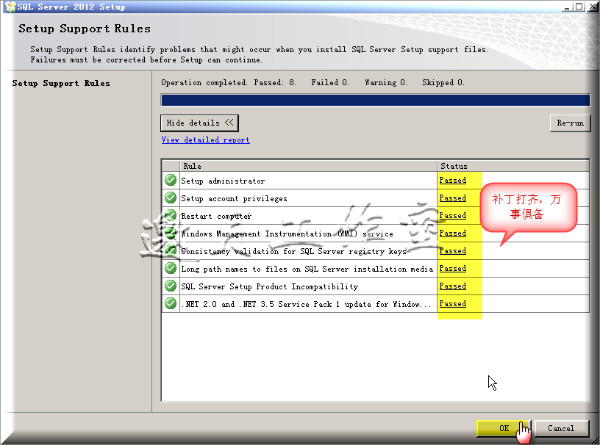Select Long path names to files rule text
This screenshot has width=600, height=445.
click(307, 269)
